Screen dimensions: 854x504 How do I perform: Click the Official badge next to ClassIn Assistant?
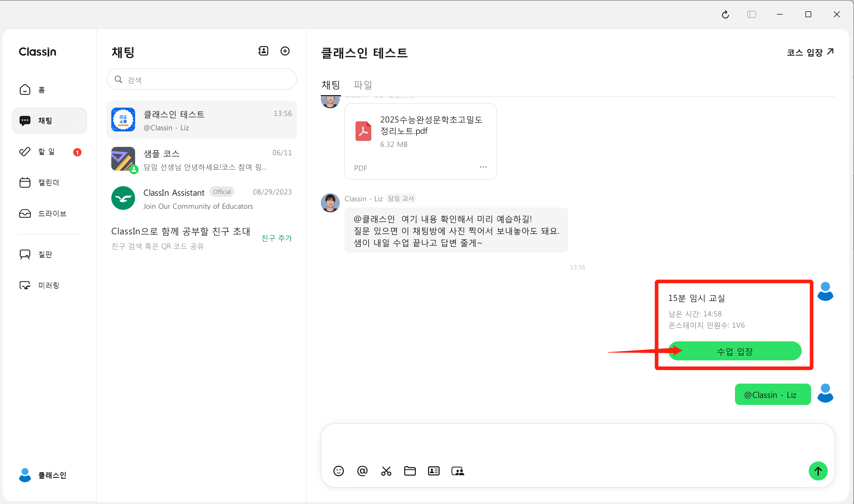[x=222, y=192]
